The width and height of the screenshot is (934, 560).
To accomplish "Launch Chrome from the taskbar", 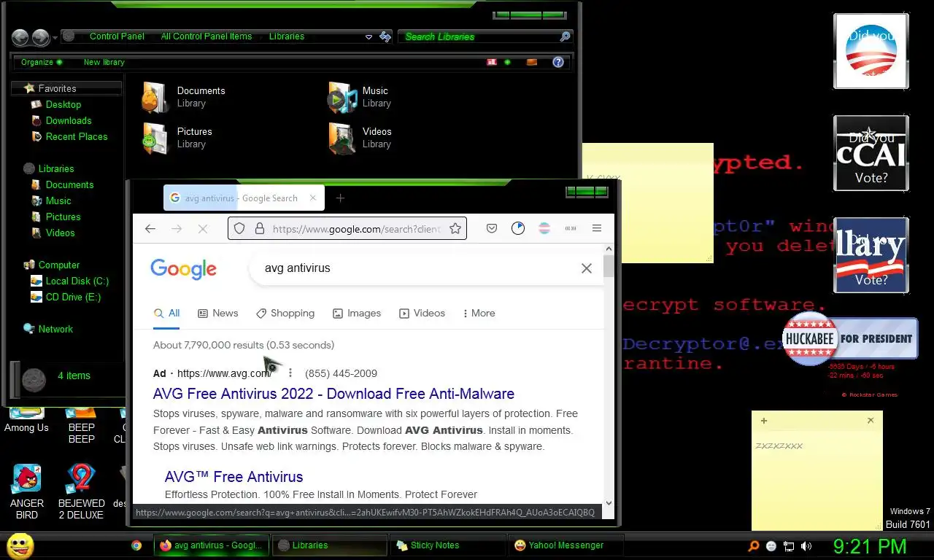I will pos(136,545).
